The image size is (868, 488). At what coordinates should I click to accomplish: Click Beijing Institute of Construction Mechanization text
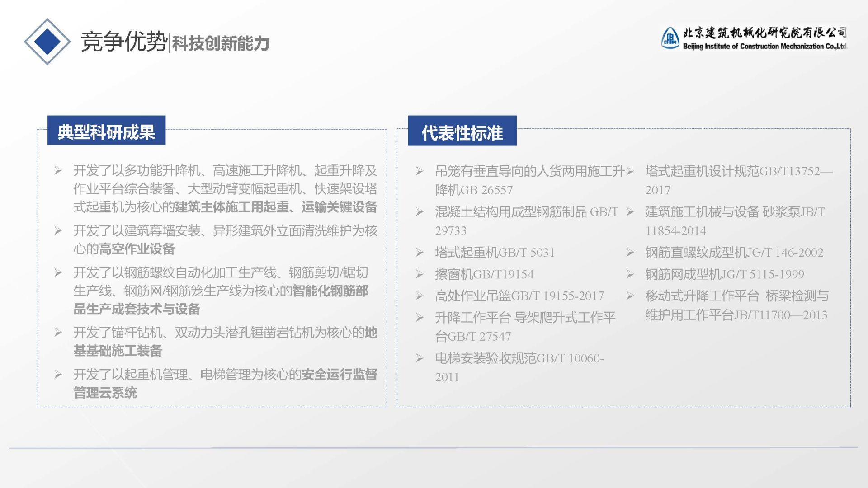coord(764,47)
